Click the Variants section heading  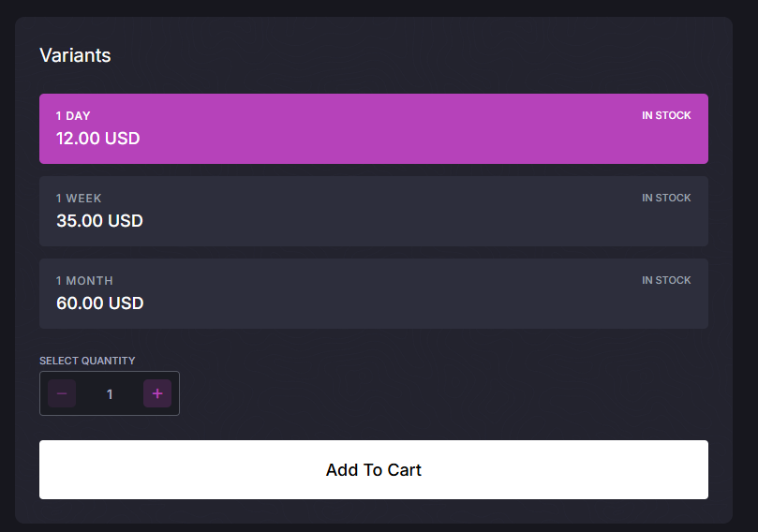click(75, 55)
